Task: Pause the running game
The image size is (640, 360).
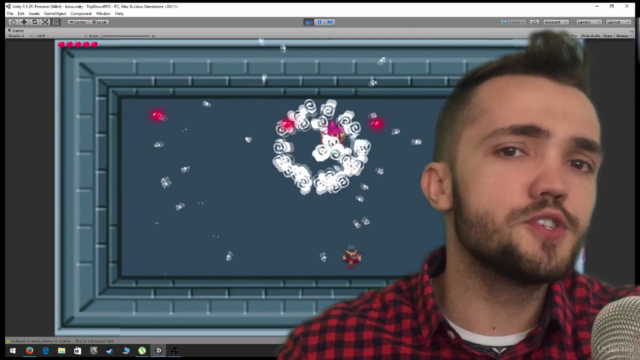Action: (x=320, y=22)
